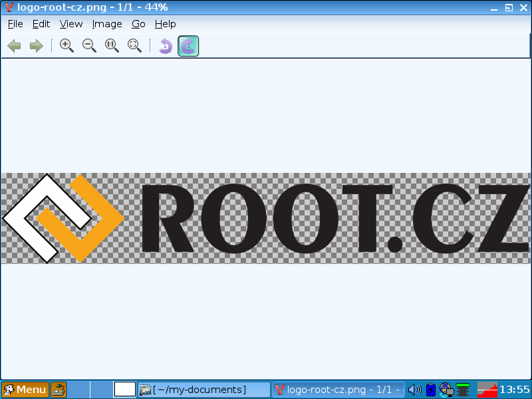The height and width of the screenshot is (399, 532).
Task: Click the ROOT.CZ logo image
Action: pyautogui.click(x=266, y=219)
